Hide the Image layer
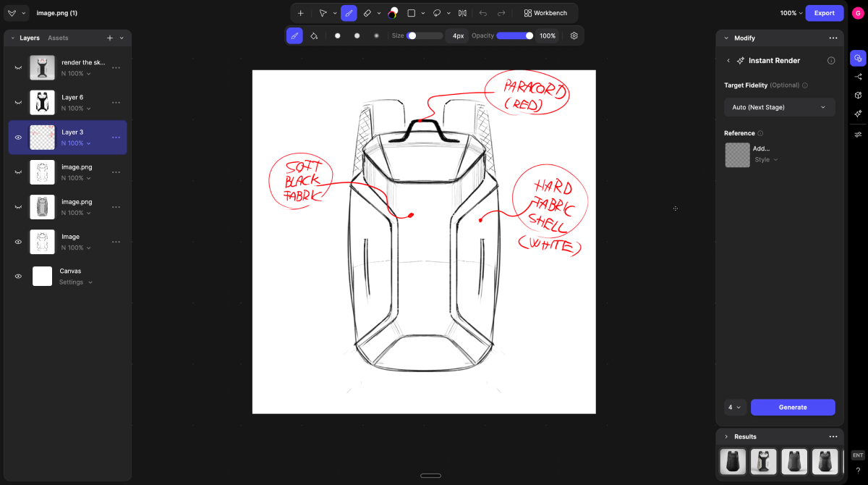This screenshot has height=485, width=868. click(18, 242)
